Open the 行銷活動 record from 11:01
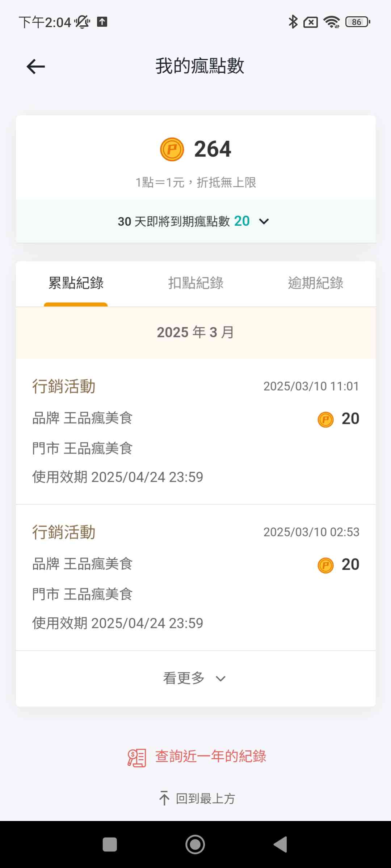This screenshot has width=391, height=868. tap(195, 431)
